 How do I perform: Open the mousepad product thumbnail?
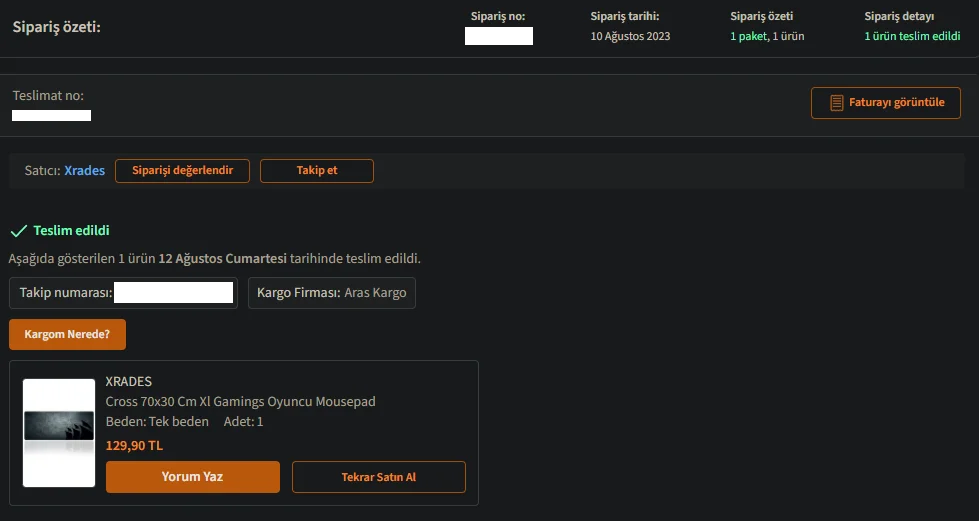(59, 432)
